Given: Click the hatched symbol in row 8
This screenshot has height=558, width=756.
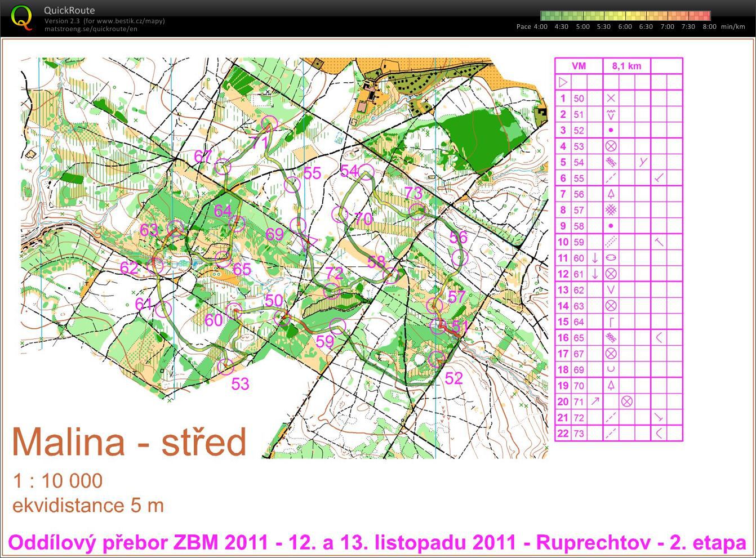Looking at the screenshot, I should (611, 210).
